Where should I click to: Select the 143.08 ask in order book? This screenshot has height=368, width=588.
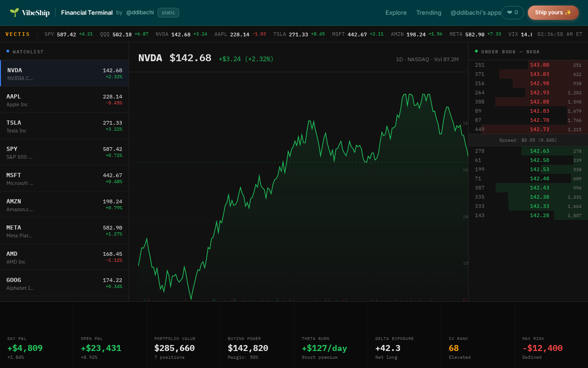pyautogui.click(x=528, y=65)
